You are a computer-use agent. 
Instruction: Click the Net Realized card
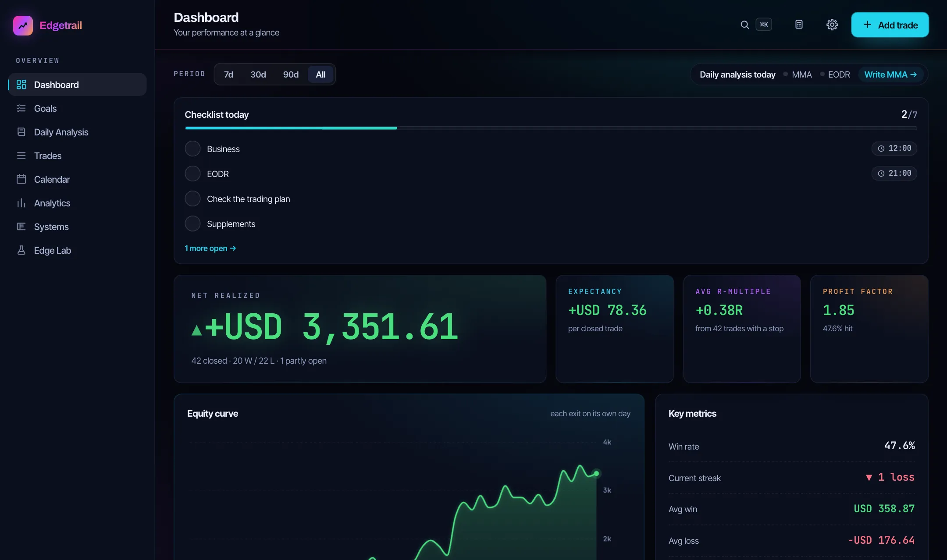click(x=360, y=329)
